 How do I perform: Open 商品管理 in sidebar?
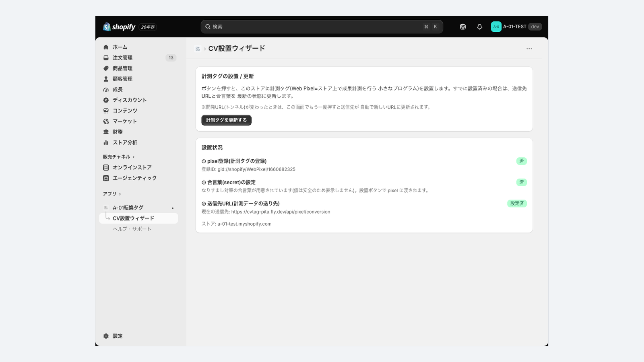[x=138, y=68]
